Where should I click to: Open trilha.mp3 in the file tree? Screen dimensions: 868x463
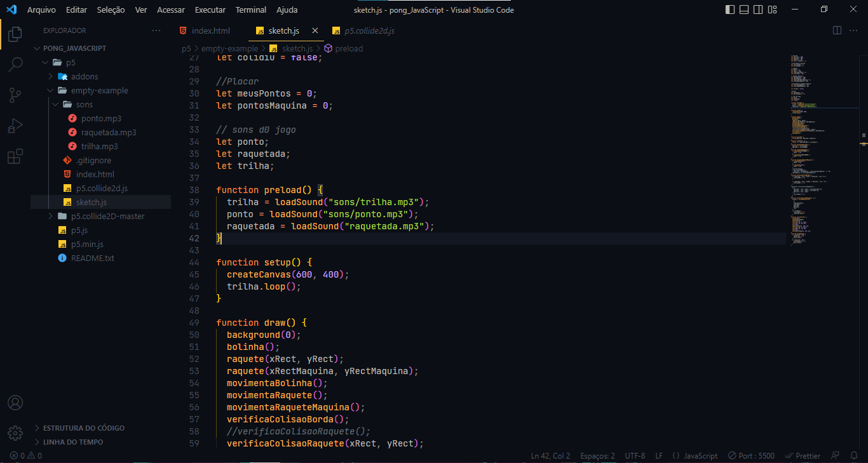100,146
